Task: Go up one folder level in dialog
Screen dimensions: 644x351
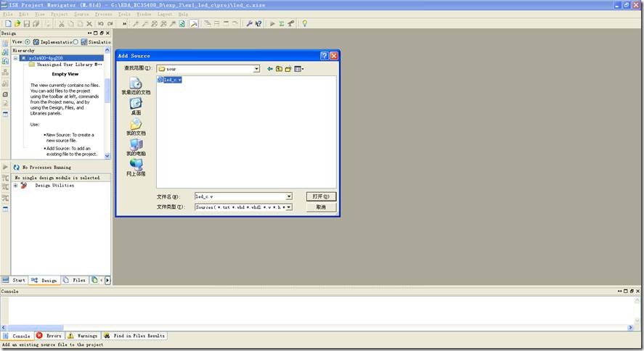Action: coord(279,69)
